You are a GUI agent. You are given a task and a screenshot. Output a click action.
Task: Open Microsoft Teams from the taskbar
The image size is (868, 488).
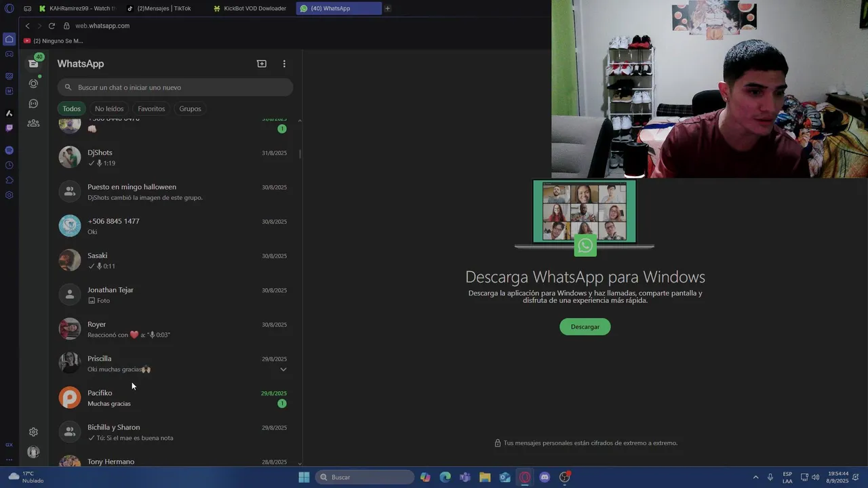(x=465, y=477)
